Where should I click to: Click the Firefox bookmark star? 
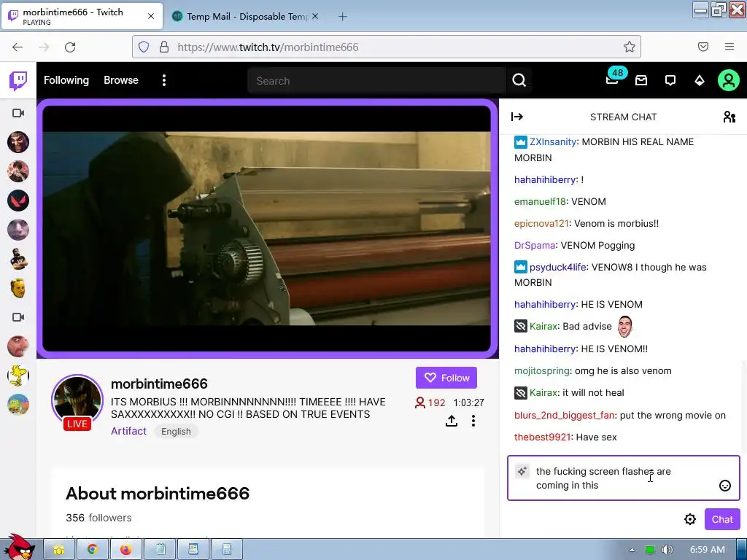coord(630,47)
